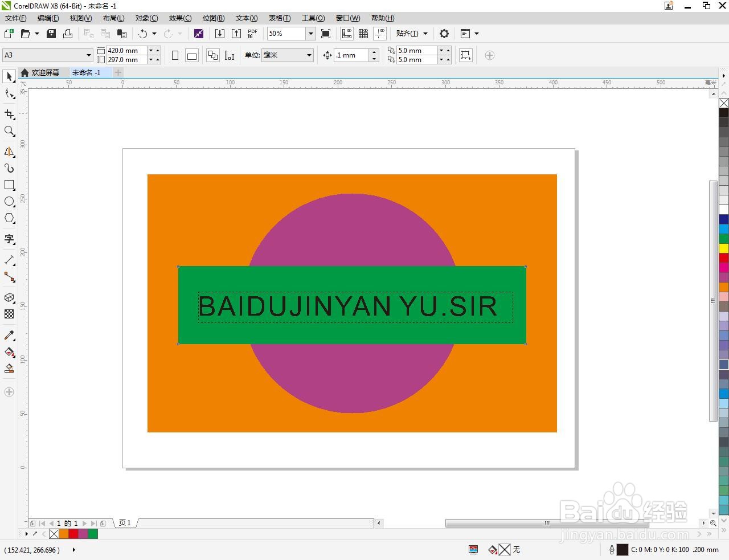The image size is (729, 560).
Task: Pick white swatch in color palette
Action: tap(724, 210)
